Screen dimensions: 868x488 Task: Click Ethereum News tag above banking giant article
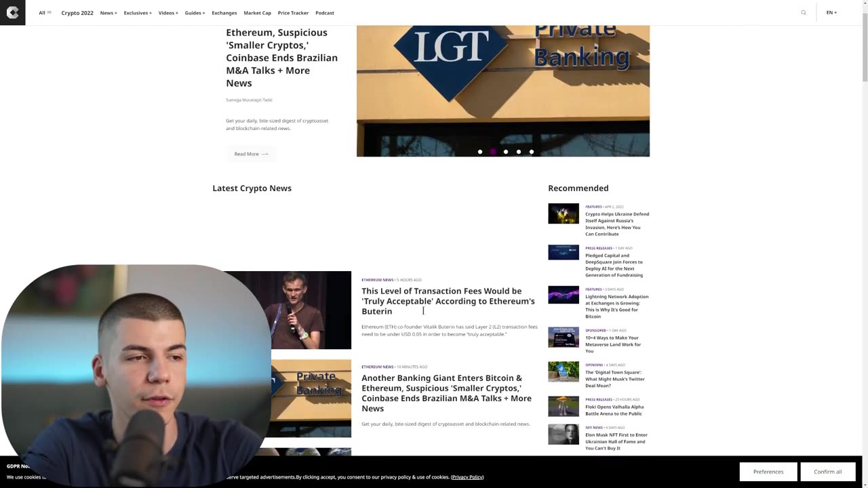pos(378,367)
